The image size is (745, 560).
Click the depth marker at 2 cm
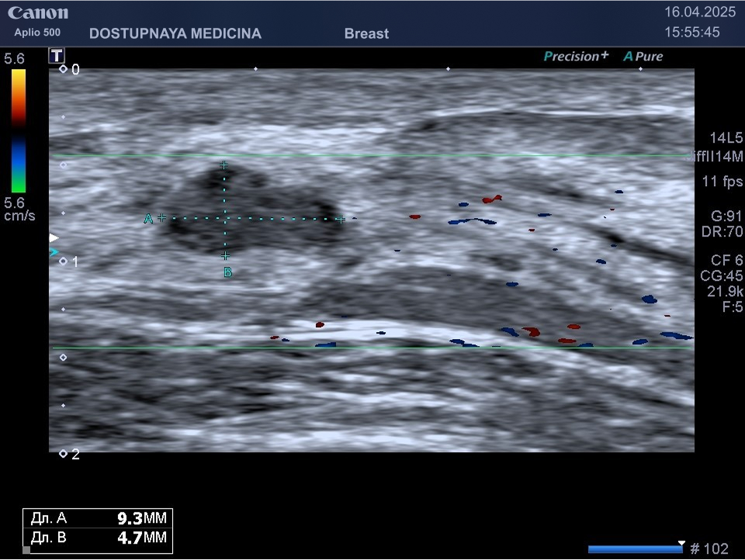coord(64,454)
